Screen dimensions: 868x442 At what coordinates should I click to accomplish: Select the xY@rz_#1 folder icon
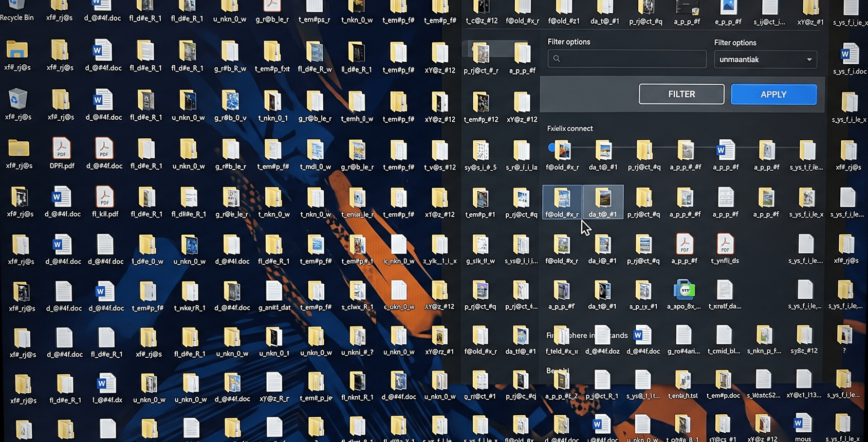pos(439,337)
